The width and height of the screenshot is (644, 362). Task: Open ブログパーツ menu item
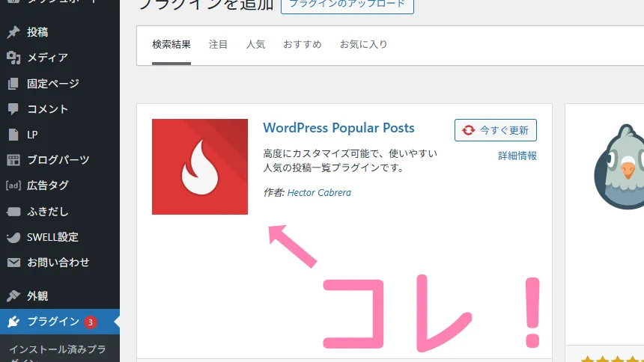pos(60,160)
